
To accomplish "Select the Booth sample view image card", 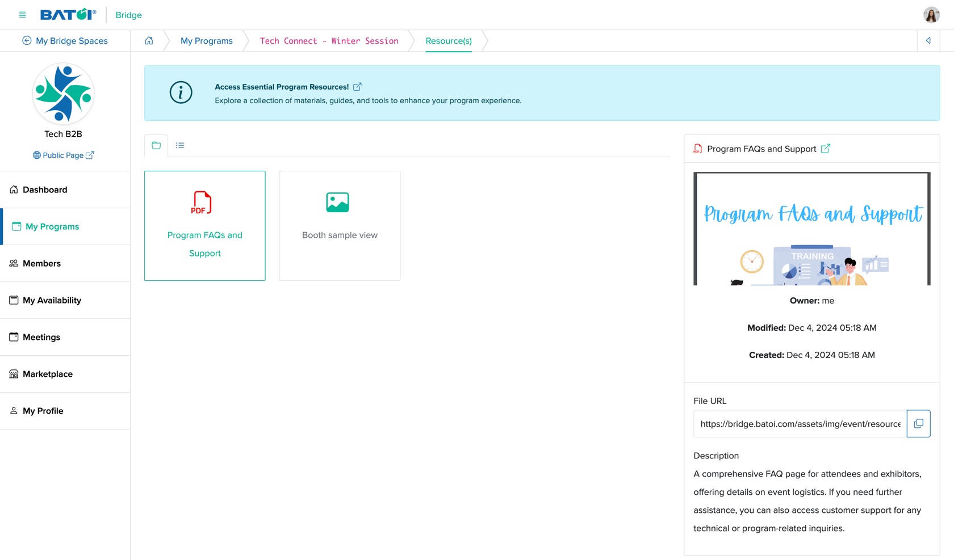I will click(340, 226).
